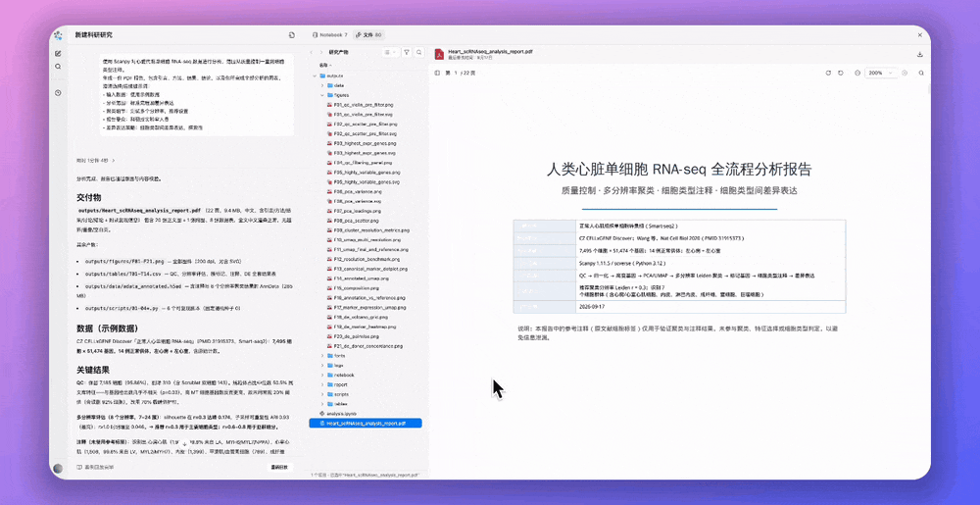980x505 pixels.
Task: Rotate PDF counterclockwise
Action: (x=841, y=74)
